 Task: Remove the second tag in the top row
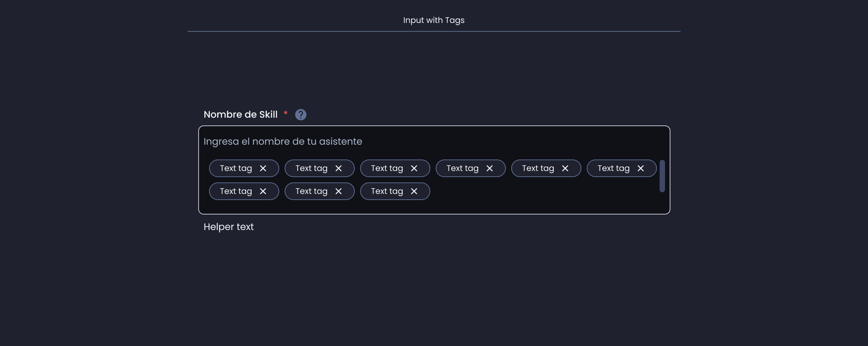click(339, 168)
